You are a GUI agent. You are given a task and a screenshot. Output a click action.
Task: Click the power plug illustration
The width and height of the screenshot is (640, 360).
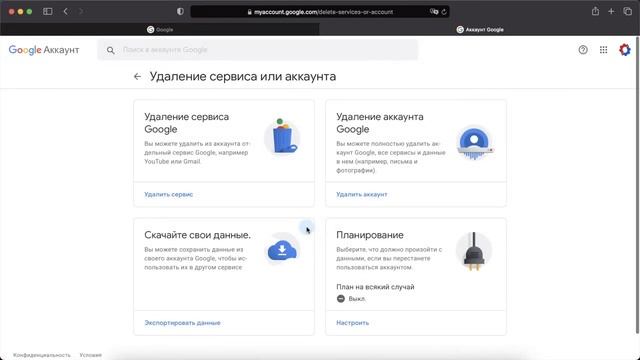473,251
